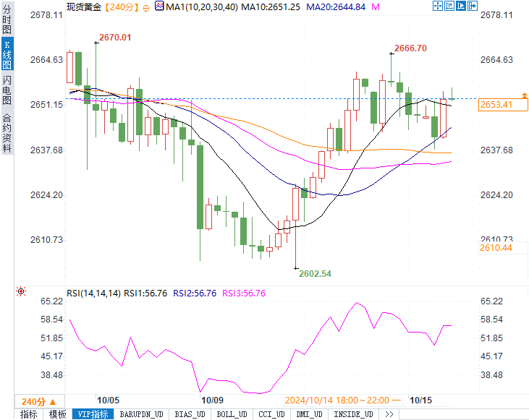Click the fourth blue icon in the top-right toolbar
This screenshot has height=420, width=529.
tap(474, 6)
